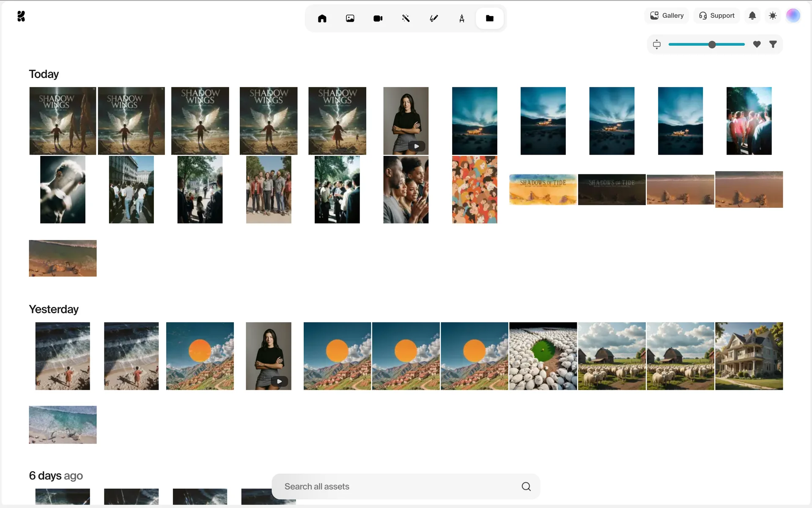Open the image generation tool
Image resolution: width=812 pixels, height=508 pixels.
pyautogui.click(x=350, y=18)
